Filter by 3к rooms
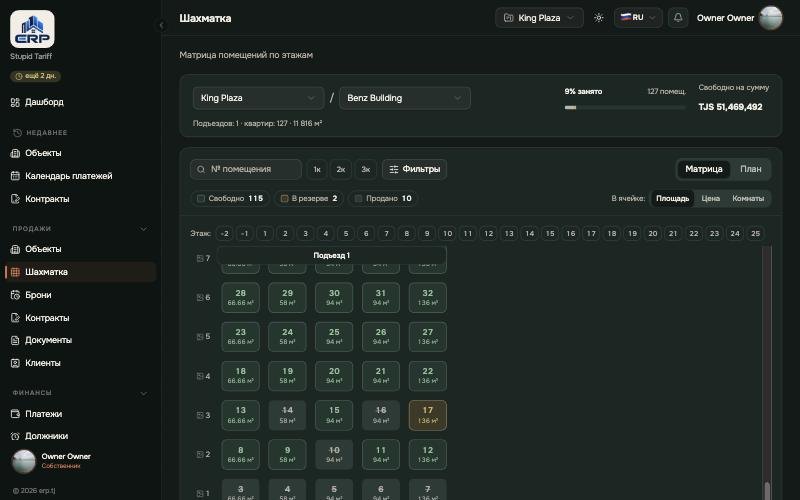This screenshot has width=800, height=500. point(365,169)
